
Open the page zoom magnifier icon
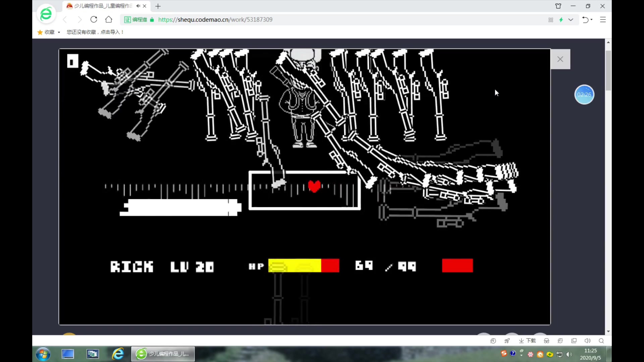(x=601, y=341)
